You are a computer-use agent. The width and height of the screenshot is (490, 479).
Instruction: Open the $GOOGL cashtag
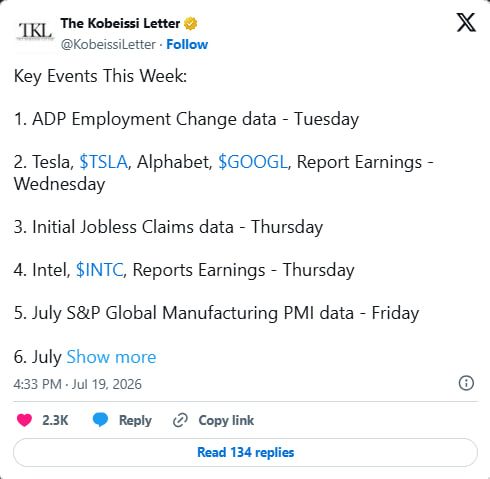[253, 162]
